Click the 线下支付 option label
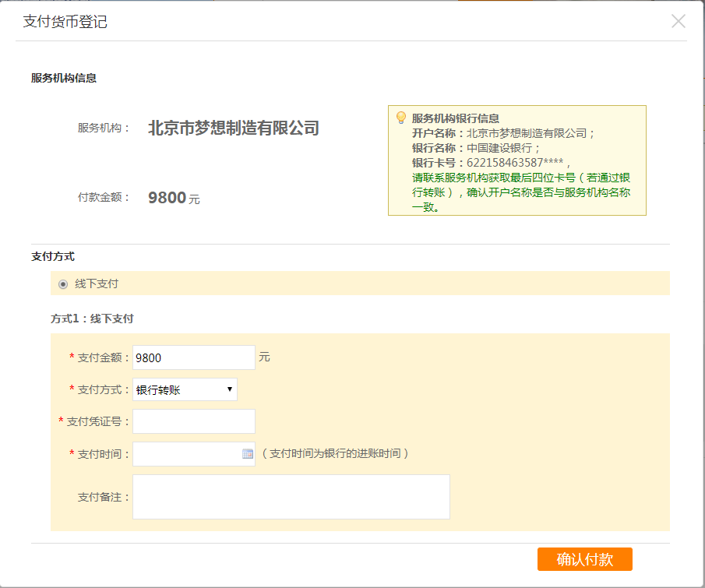705x588 pixels. (97, 283)
